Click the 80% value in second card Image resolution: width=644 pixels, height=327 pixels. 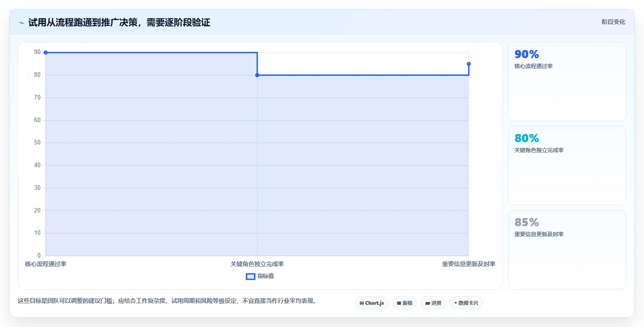[527, 139]
